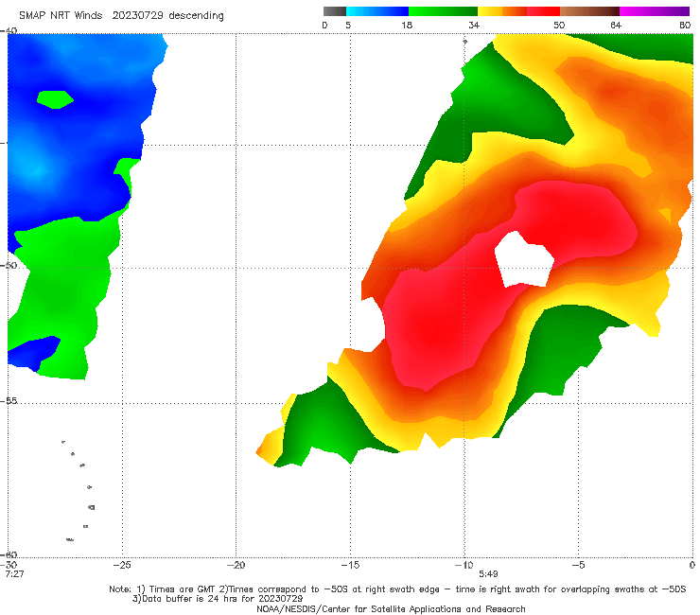Click the gray segment of the color bar
This screenshot has height=615, width=700.
(334, 11)
